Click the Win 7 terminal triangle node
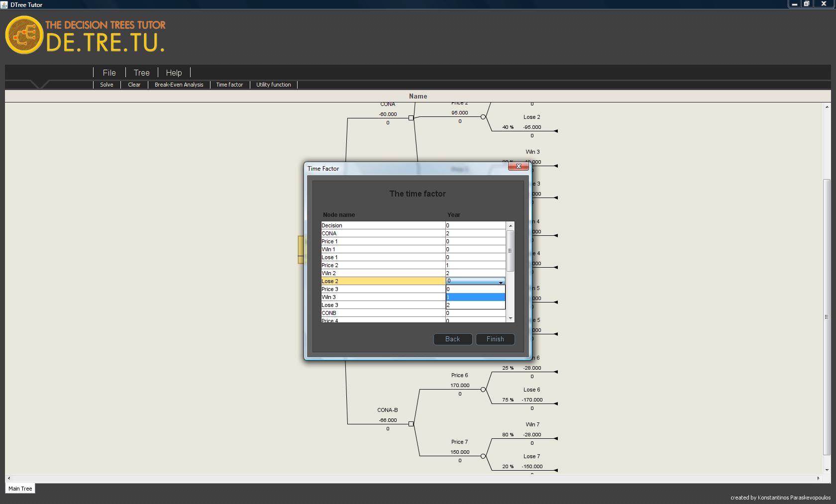This screenshot has width=836, height=504. [x=555, y=438]
